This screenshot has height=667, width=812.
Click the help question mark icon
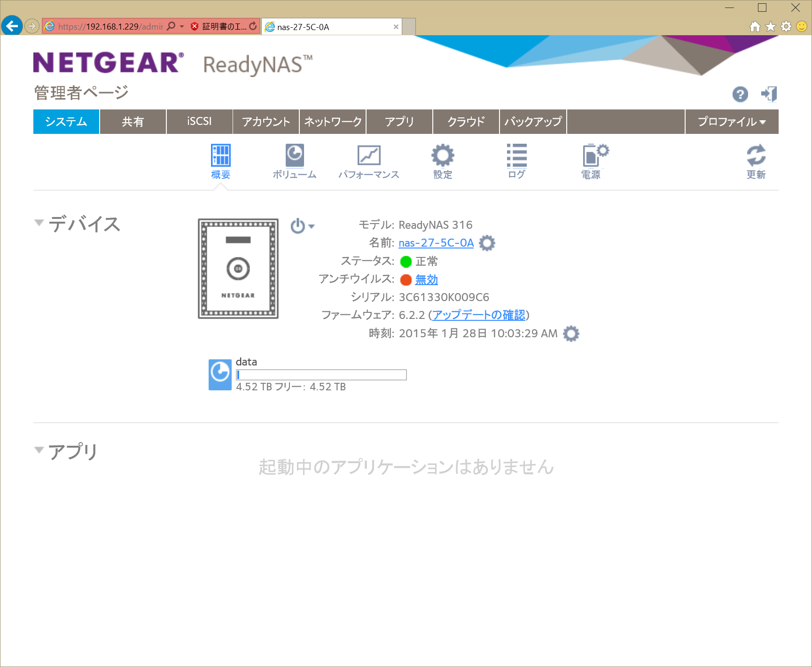pyautogui.click(x=740, y=94)
